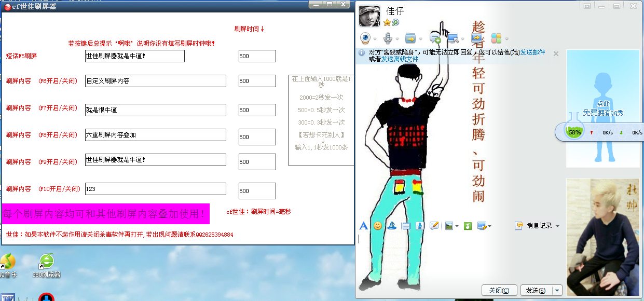Click the info icon in the offline notice
Viewport: 644px width, 301px height.
(x=362, y=52)
